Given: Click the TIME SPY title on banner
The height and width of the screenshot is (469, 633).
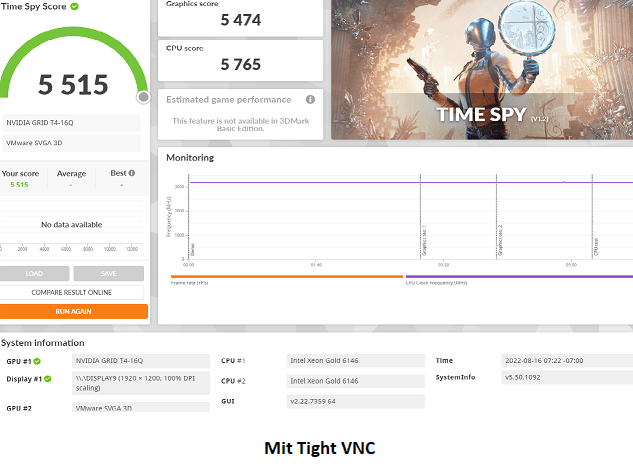Looking at the screenshot, I should pos(482,115).
